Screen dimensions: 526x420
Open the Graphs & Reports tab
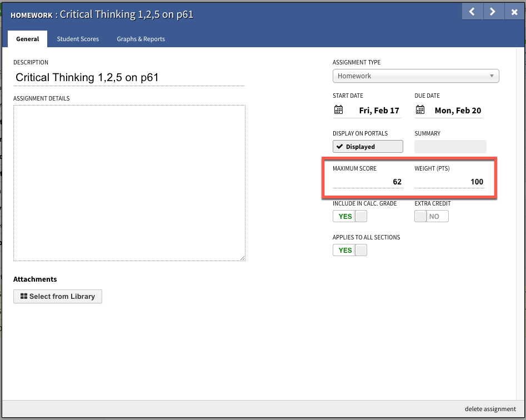[x=141, y=39]
